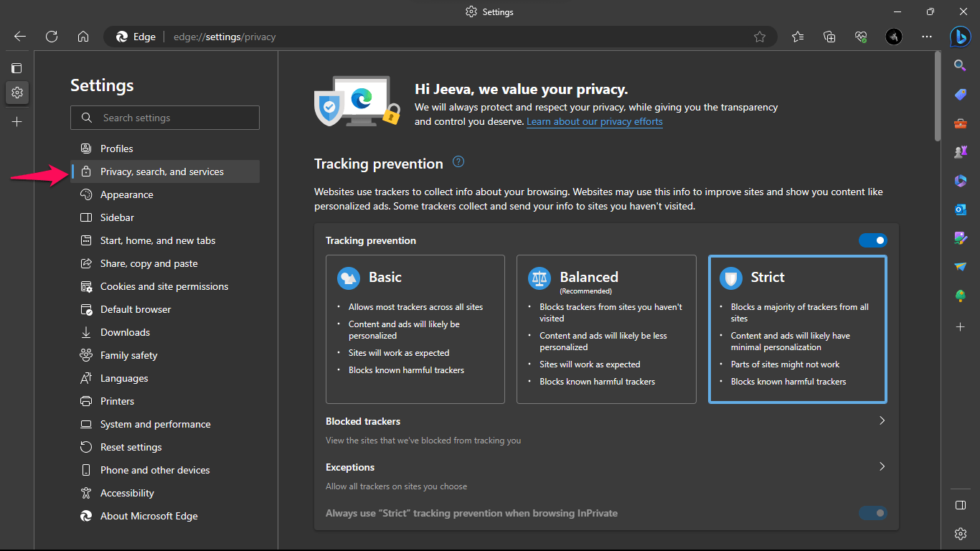
Task: Open the Search sidebar icon
Action: click(960, 65)
